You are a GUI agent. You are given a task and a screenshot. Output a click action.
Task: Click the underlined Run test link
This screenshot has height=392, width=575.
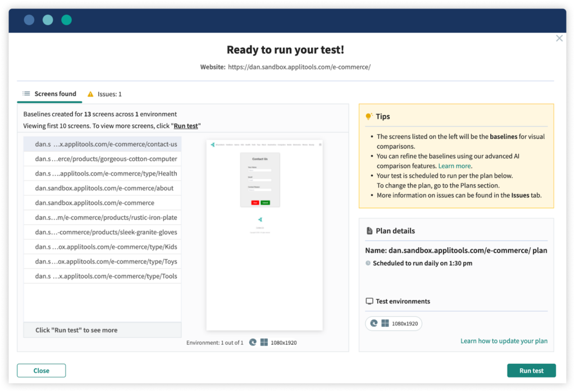click(x=186, y=126)
